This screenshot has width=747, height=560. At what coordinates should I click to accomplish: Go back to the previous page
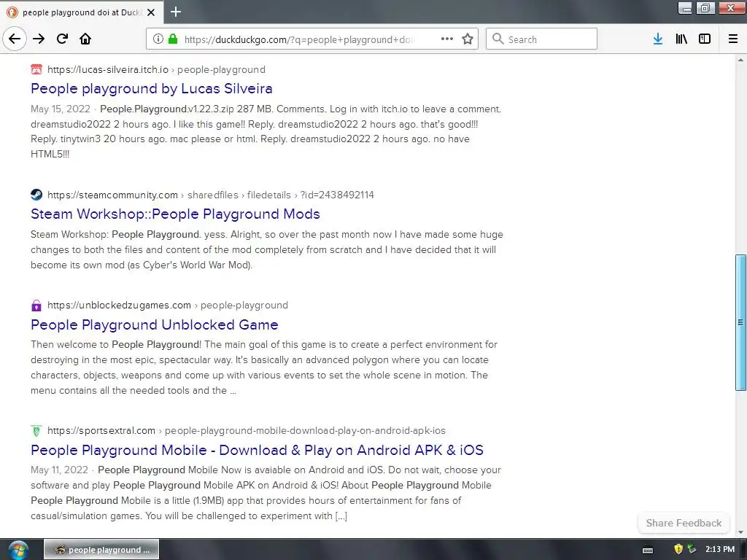[15, 39]
